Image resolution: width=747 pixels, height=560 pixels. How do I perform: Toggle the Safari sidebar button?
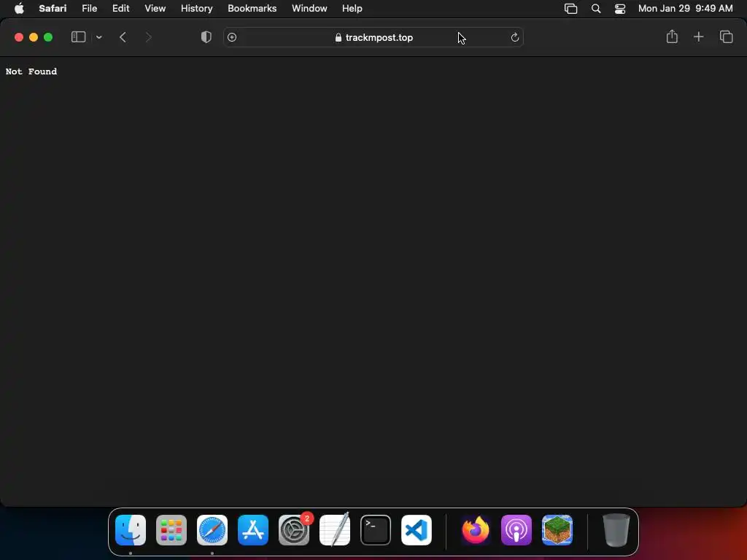tap(78, 37)
